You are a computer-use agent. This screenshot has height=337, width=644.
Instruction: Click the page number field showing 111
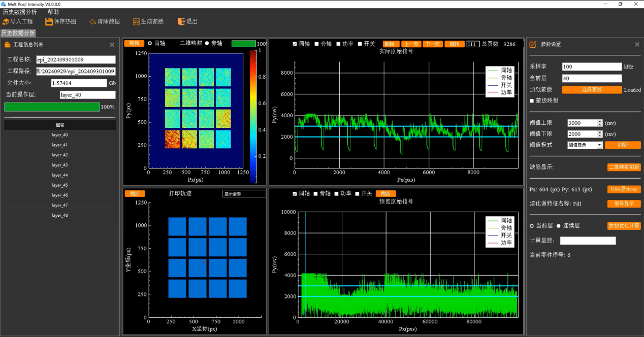[472, 44]
